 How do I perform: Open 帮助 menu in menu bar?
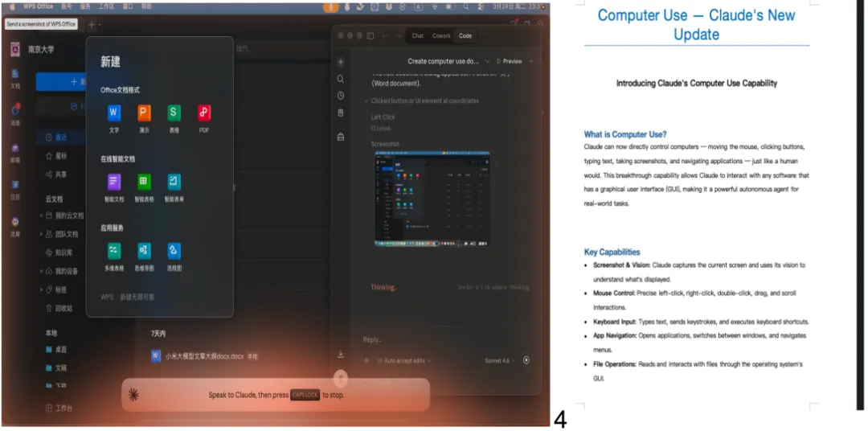pos(146,6)
